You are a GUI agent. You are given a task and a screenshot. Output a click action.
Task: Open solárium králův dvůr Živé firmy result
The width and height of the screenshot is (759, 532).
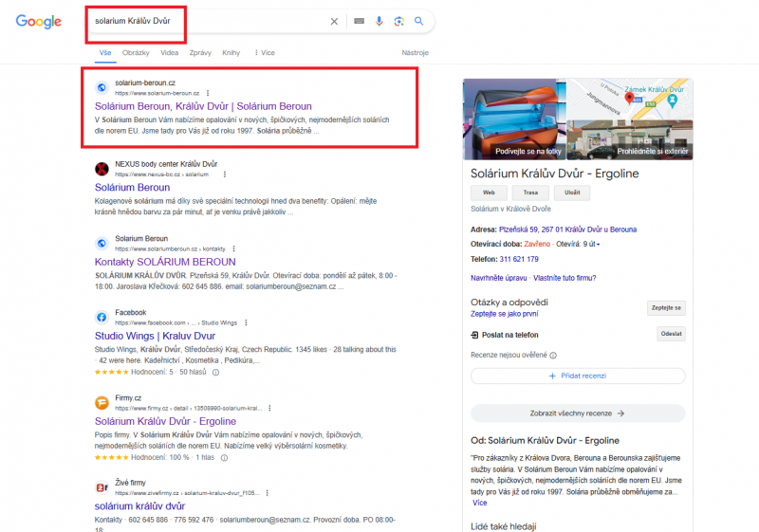click(x=139, y=506)
